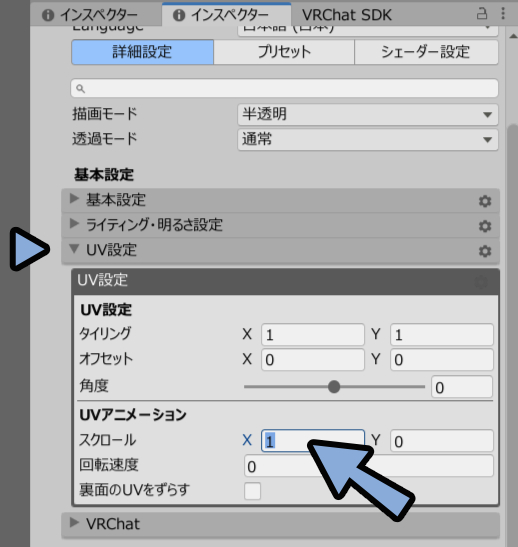Toggle the inspector lock icon
The width and height of the screenshot is (518, 547).
click(x=482, y=14)
